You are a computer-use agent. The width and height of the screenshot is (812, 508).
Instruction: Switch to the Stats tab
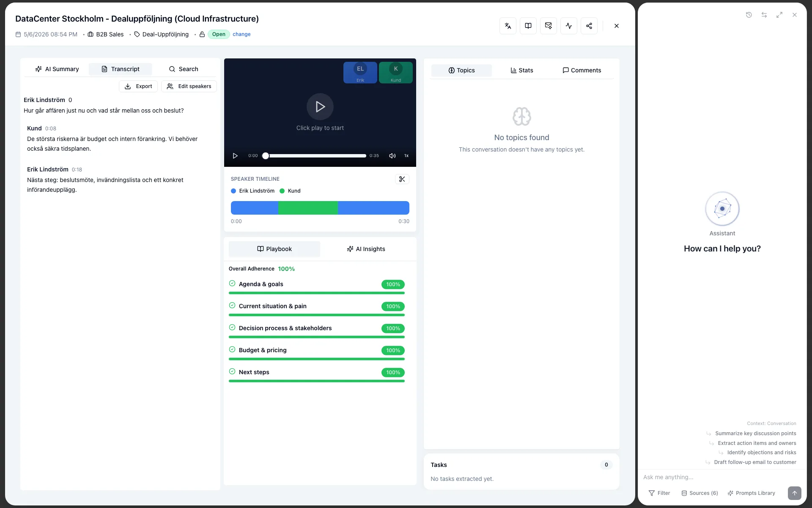pos(522,70)
